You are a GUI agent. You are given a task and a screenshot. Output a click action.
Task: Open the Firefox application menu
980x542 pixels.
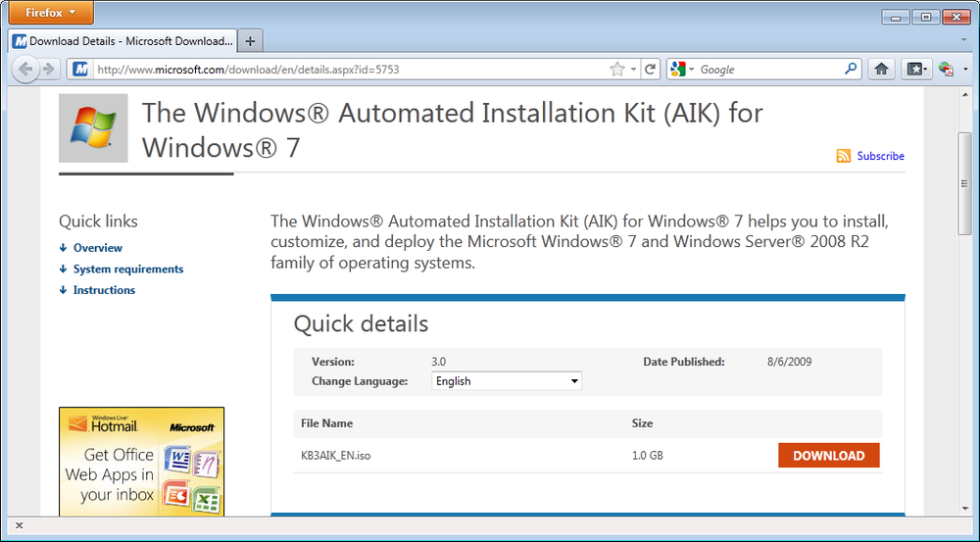[51, 13]
